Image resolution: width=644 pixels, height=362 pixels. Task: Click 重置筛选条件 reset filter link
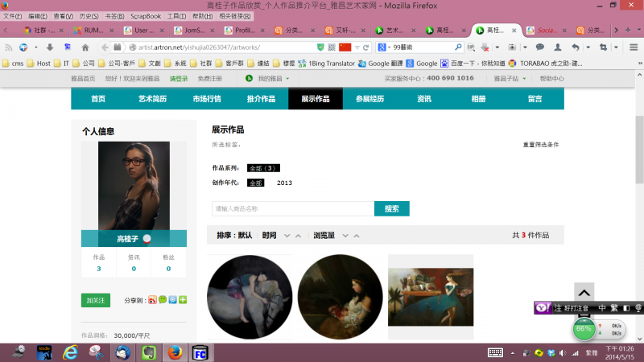[540, 145]
